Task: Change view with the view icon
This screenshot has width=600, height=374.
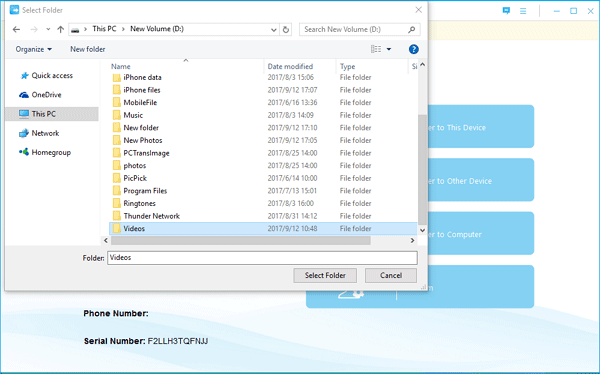Action: tap(376, 49)
